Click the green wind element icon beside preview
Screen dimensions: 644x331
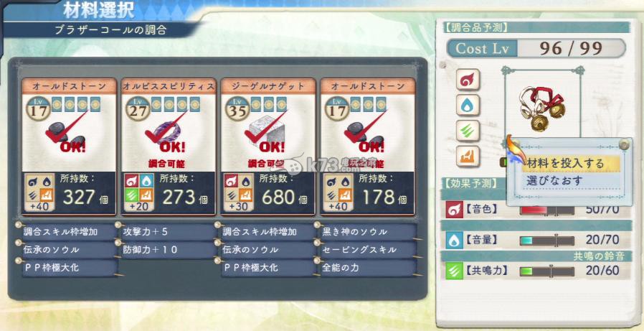click(x=468, y=131)
